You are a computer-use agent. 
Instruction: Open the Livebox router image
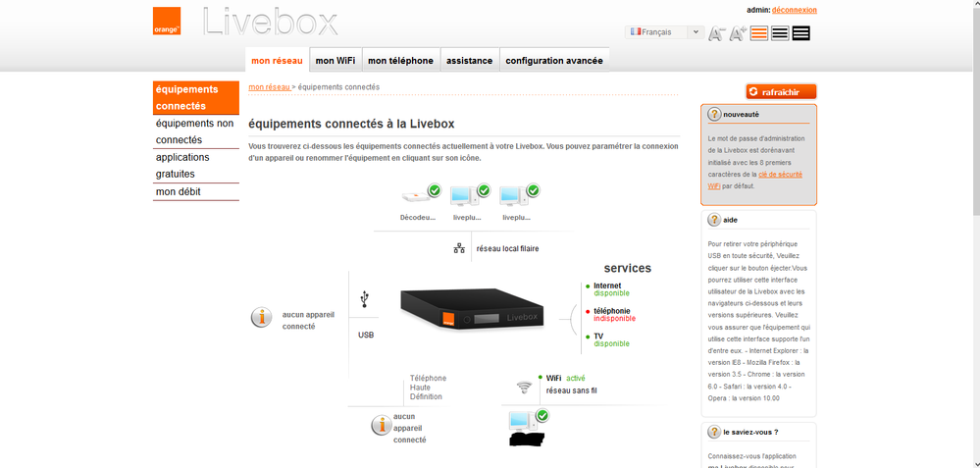click(x=472, y=309)
